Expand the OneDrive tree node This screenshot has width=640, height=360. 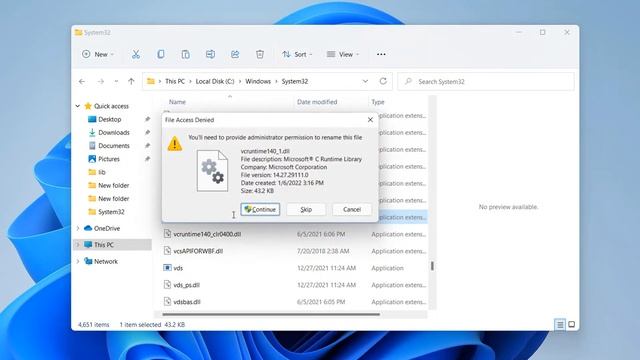tap(78, 229)
